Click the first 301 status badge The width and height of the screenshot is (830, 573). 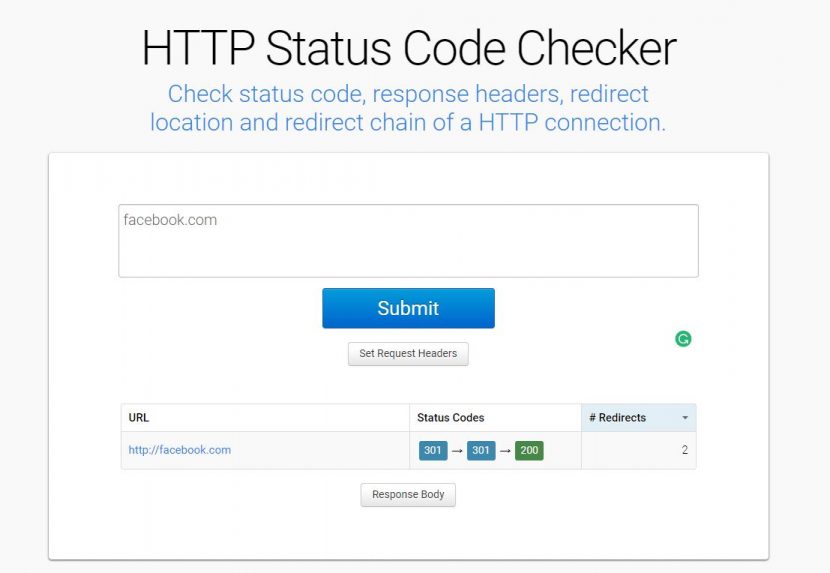[433, 451]
